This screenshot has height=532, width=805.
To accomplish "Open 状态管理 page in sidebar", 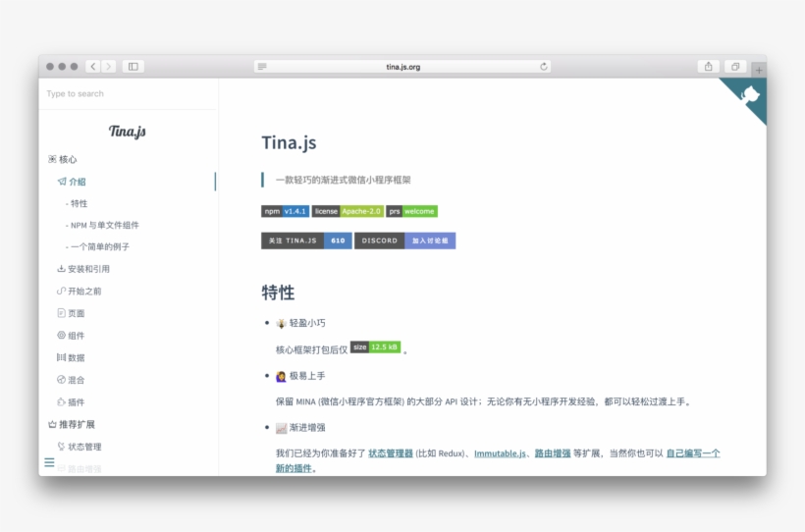I will pos(80,447).
